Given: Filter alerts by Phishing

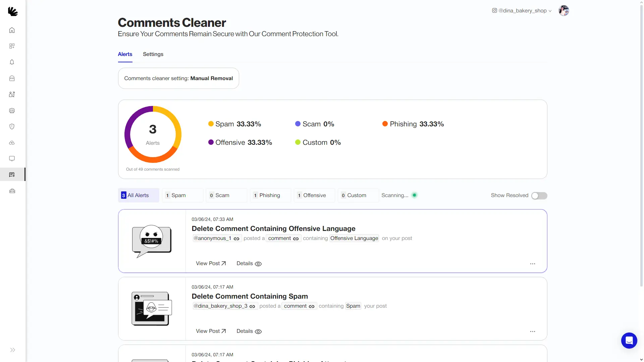Looking at the screenshot, I should 270,195.
